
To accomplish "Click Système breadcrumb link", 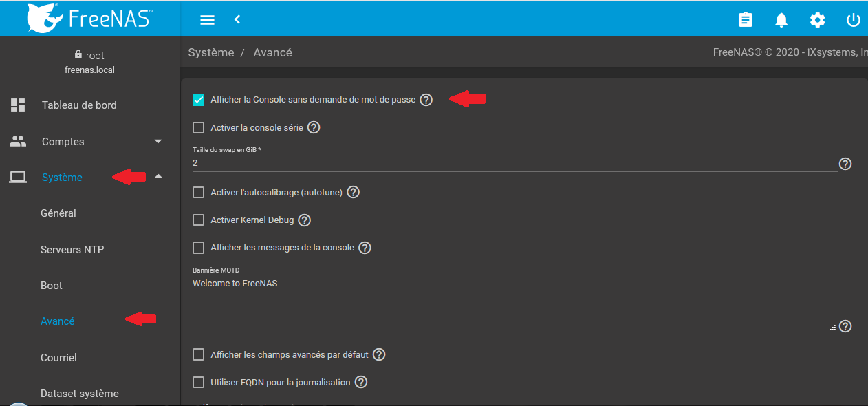I will point(211,52).
